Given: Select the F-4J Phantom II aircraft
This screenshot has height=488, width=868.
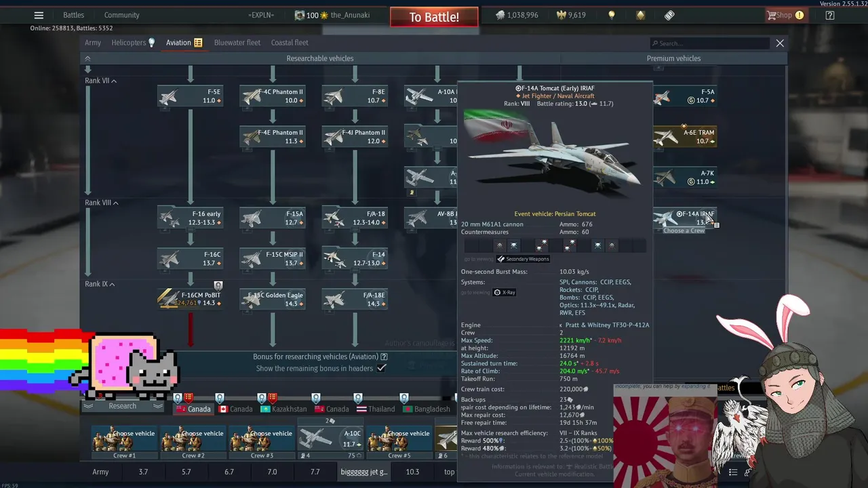Looking at the screenshot, I should tap(355, 136).
